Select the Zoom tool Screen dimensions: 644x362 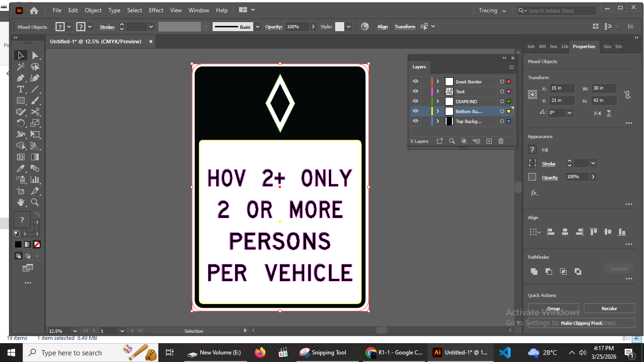point(35,202)
